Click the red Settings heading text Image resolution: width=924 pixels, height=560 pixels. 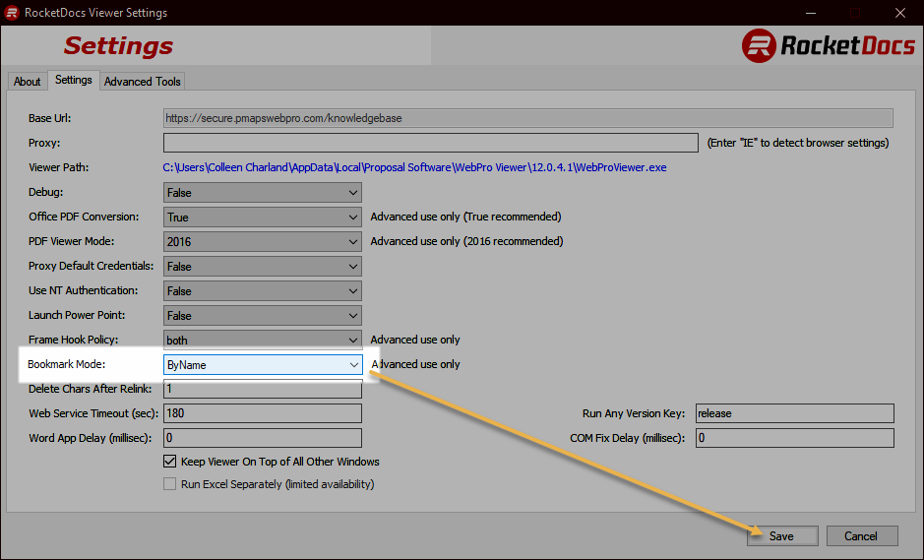coord(118,46)
